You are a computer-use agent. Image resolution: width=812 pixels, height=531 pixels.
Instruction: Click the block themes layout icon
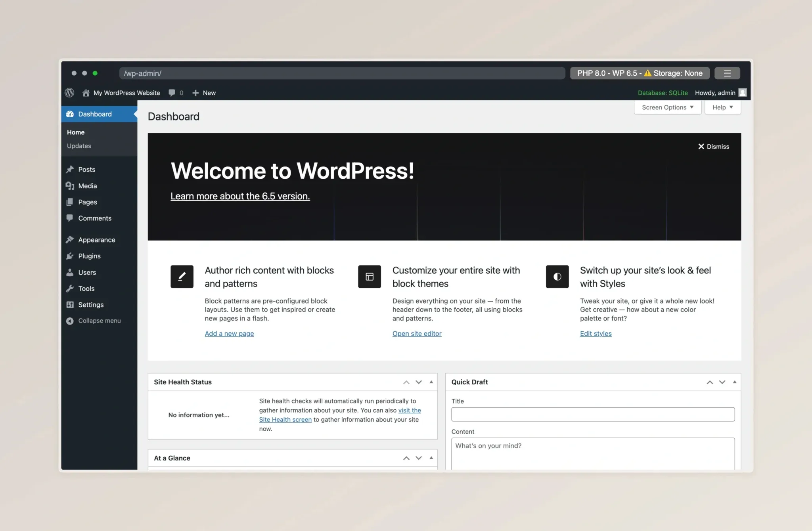coord(370,277)
